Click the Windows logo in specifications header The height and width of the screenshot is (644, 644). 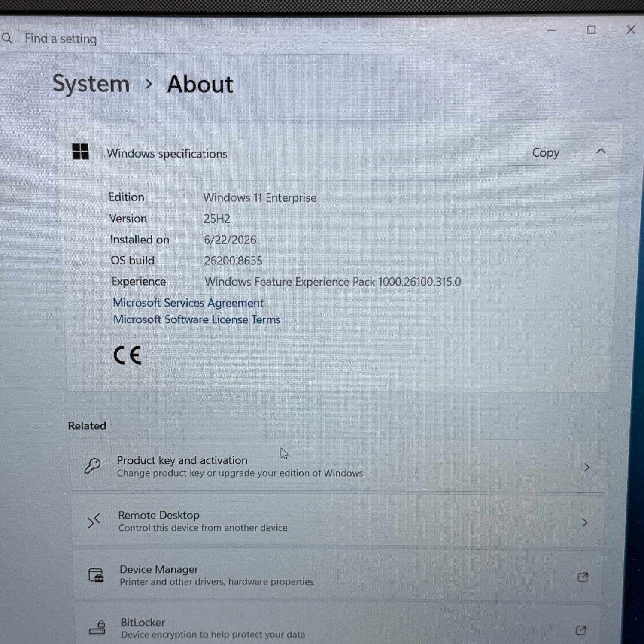click(x=81, y=152)
